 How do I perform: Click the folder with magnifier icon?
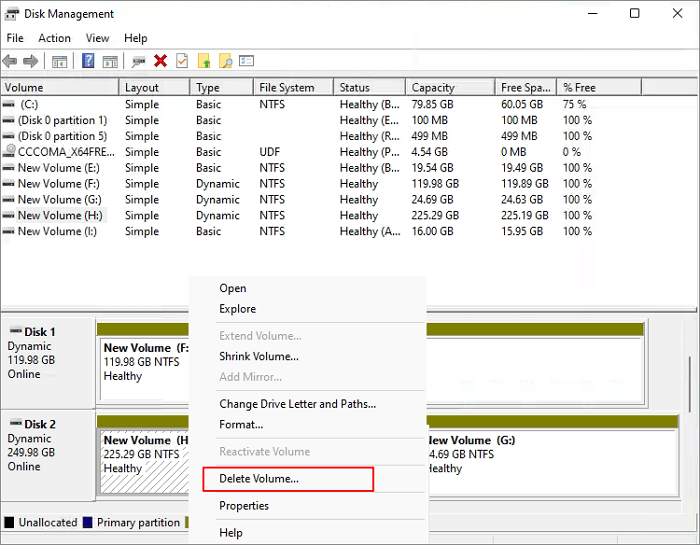coord(225,62)
